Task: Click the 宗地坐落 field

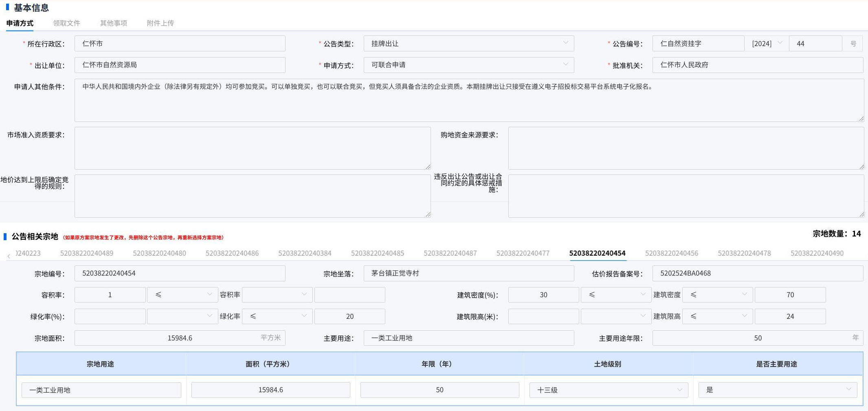Action: point(468,273)
